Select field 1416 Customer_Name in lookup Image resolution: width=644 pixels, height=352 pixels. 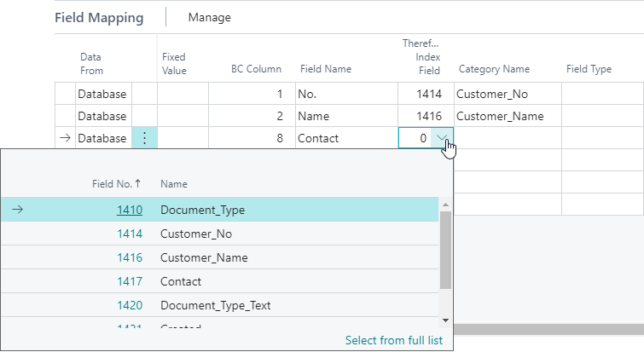coord(130,257)
